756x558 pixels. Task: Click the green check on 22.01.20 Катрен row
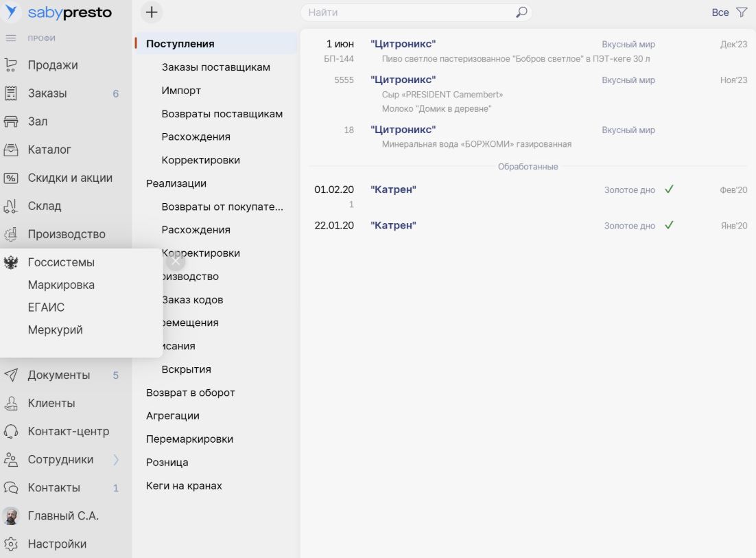pos(669,225)
